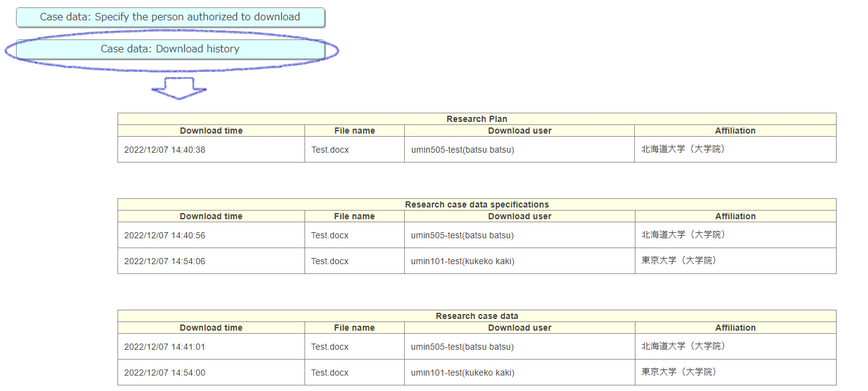
Task: Select the 14:54:00 download time entry
Action: (165, 373)
